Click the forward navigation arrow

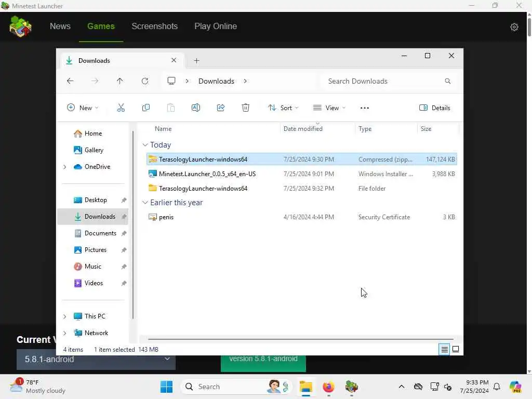coord(95,81)
